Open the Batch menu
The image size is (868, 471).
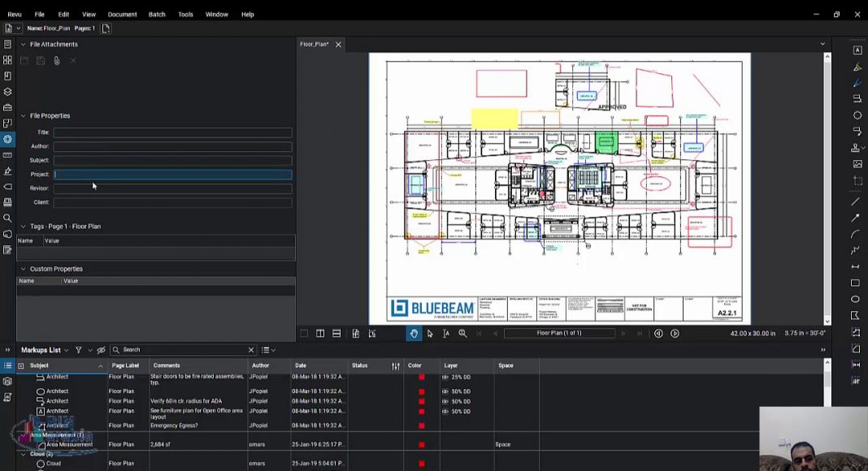click(x=157, y=14)
